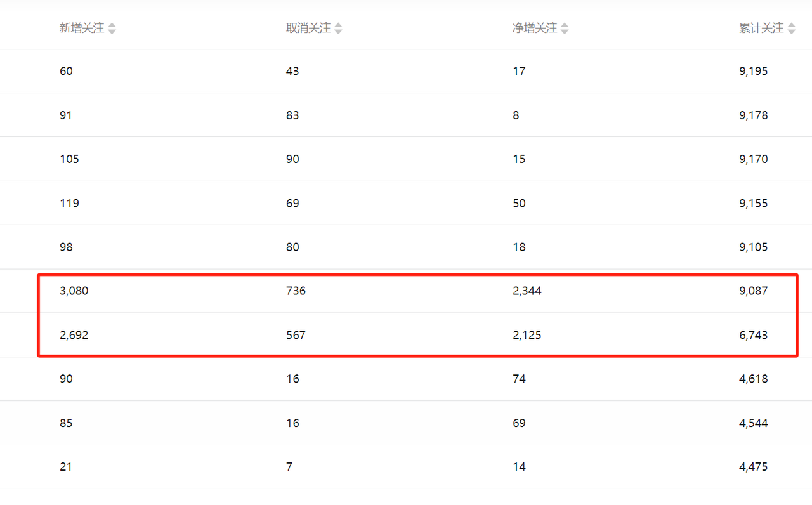Click the 4,475 value in the last row

753,467
